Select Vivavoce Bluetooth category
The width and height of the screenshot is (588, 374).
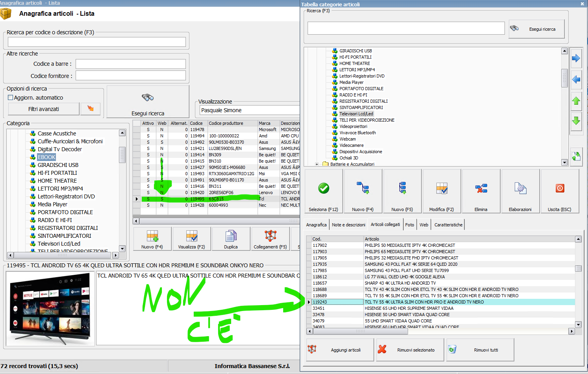coord(358,133)
